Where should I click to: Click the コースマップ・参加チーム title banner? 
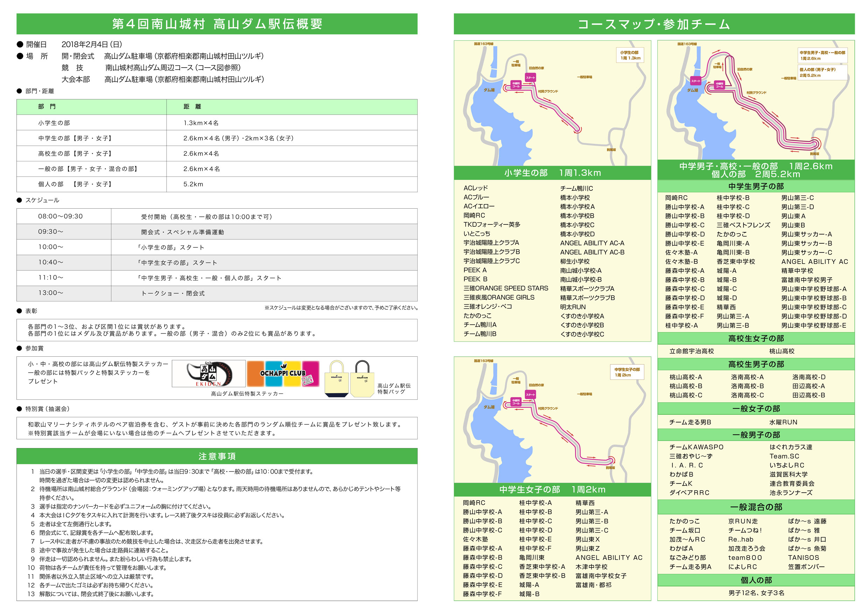(654, 24)
